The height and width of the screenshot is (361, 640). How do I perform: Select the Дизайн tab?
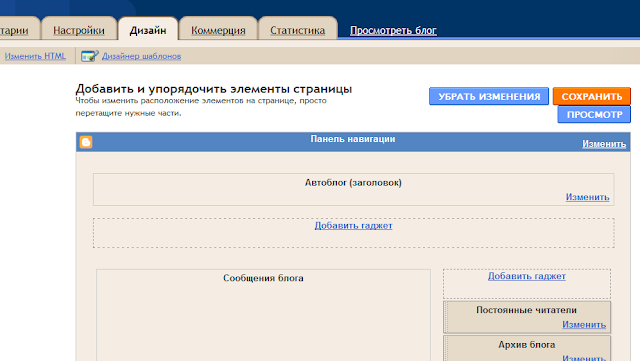tap(148, 30)
